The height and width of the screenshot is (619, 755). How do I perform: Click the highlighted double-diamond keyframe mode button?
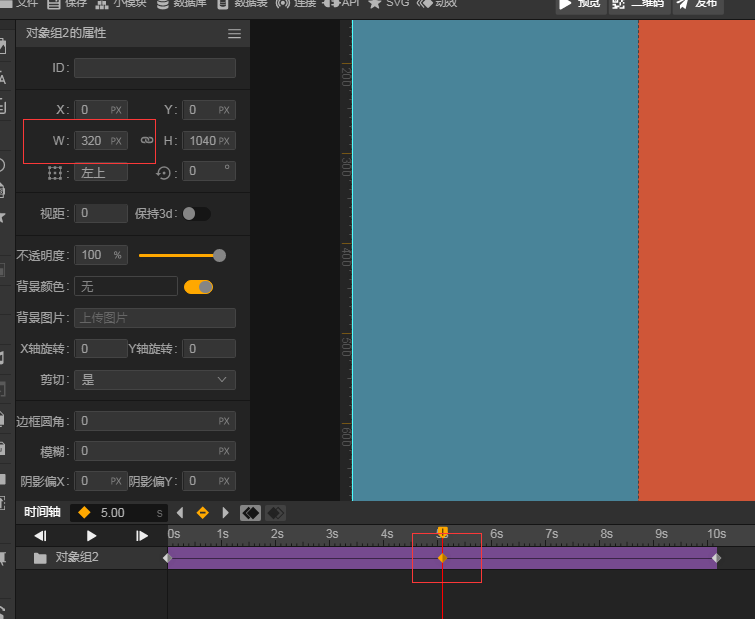[250, 512]
